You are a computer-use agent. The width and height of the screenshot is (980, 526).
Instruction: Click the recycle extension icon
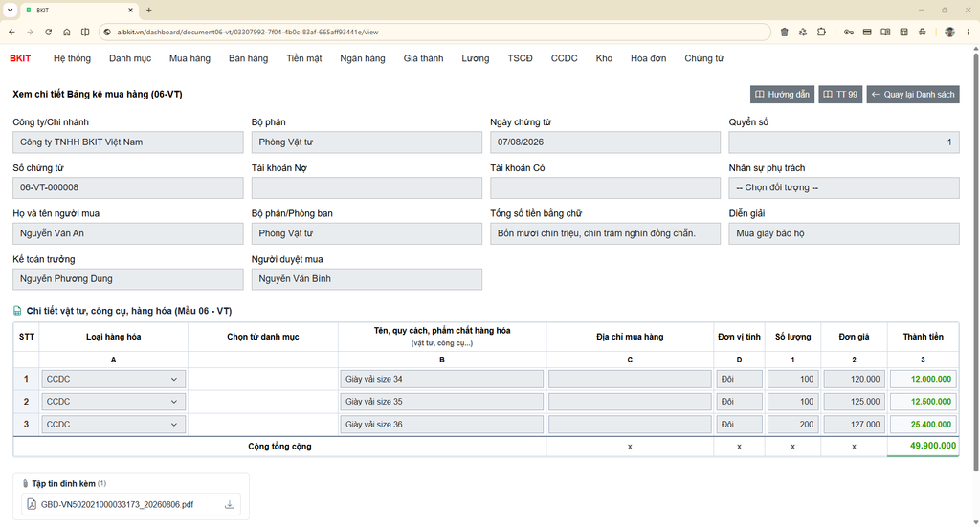coord(803,32)
